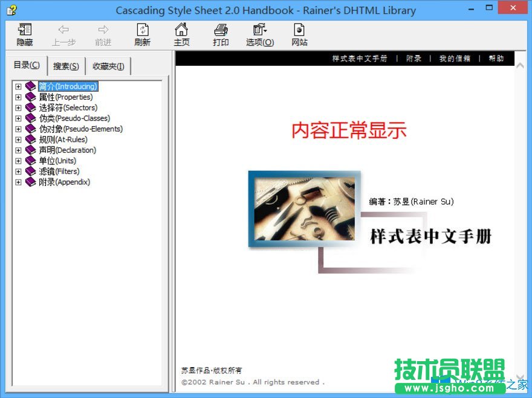
Task: Open the 选项(O) options dropdown
Action: [x=259, y=34]
